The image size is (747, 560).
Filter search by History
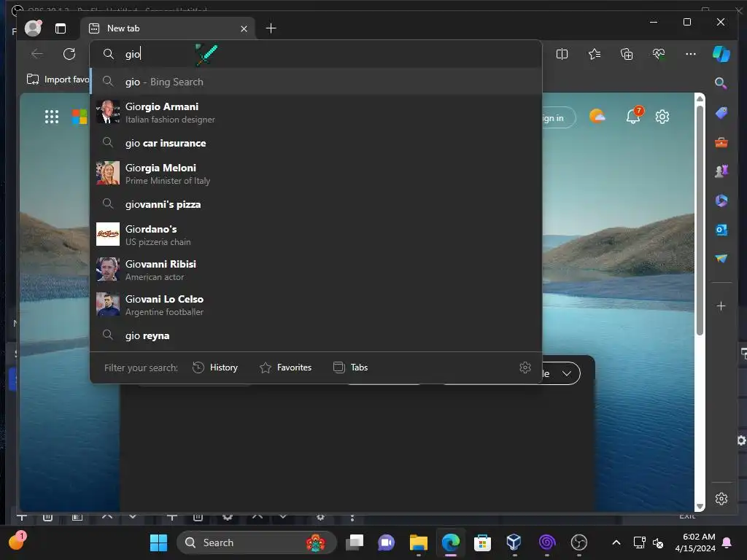[215, 367]
